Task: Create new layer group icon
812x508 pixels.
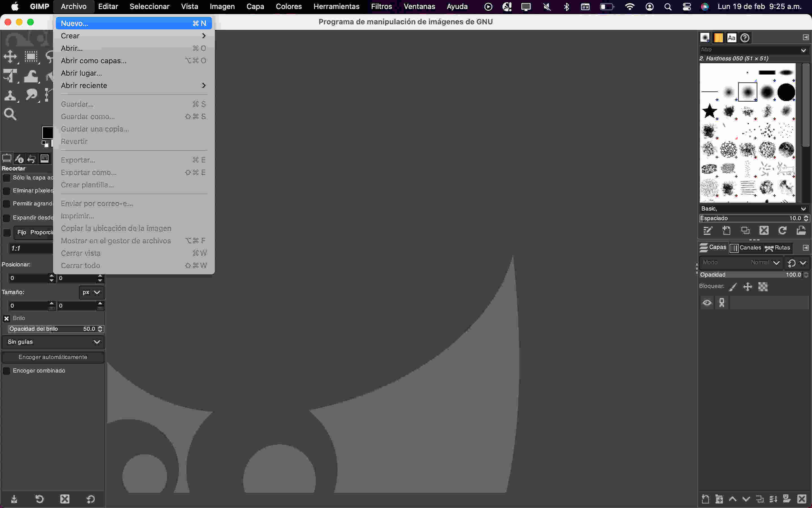Action: point(719,499)
